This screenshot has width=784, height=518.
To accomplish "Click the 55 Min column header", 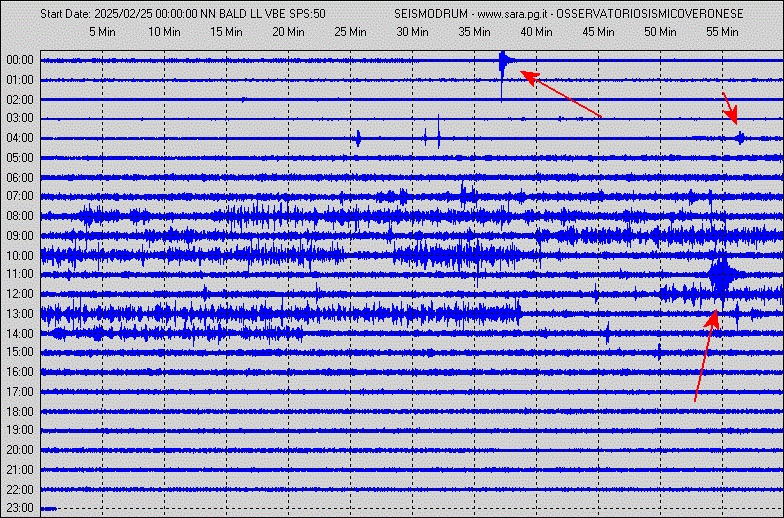I will [722, 32].
